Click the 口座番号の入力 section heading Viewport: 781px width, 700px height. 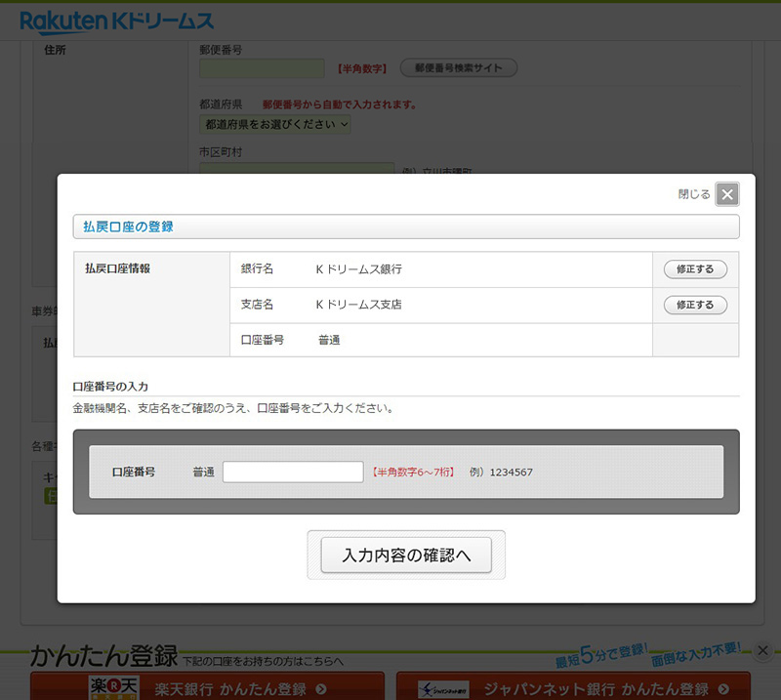click(110, 387)
